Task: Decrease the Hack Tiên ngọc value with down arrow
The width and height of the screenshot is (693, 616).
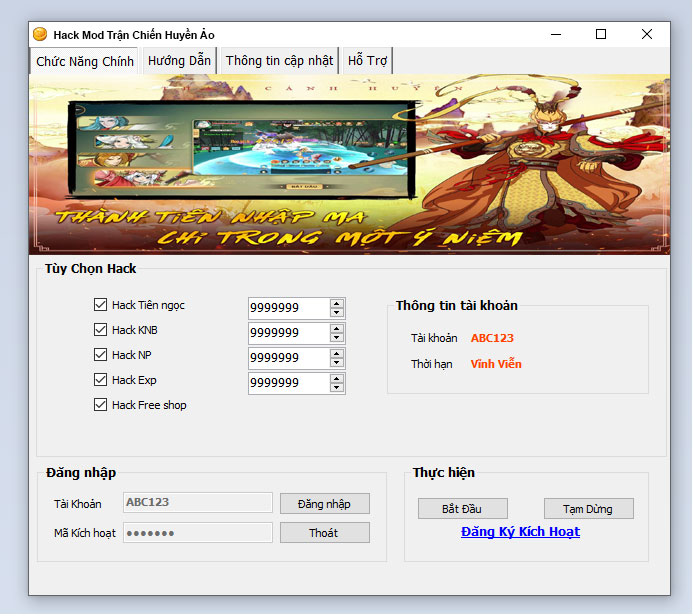Action: pyautogui.click(x=337, y=312)
